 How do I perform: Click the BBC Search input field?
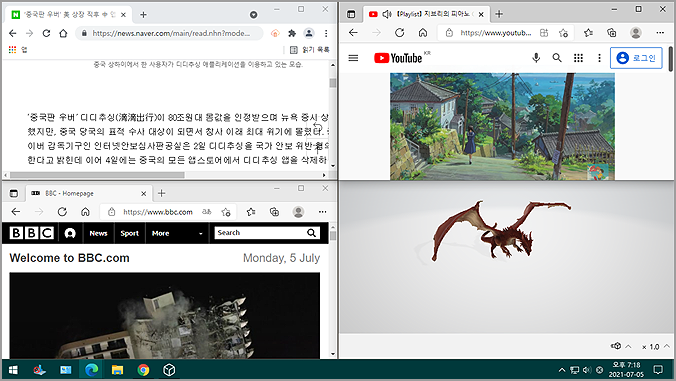260,233
